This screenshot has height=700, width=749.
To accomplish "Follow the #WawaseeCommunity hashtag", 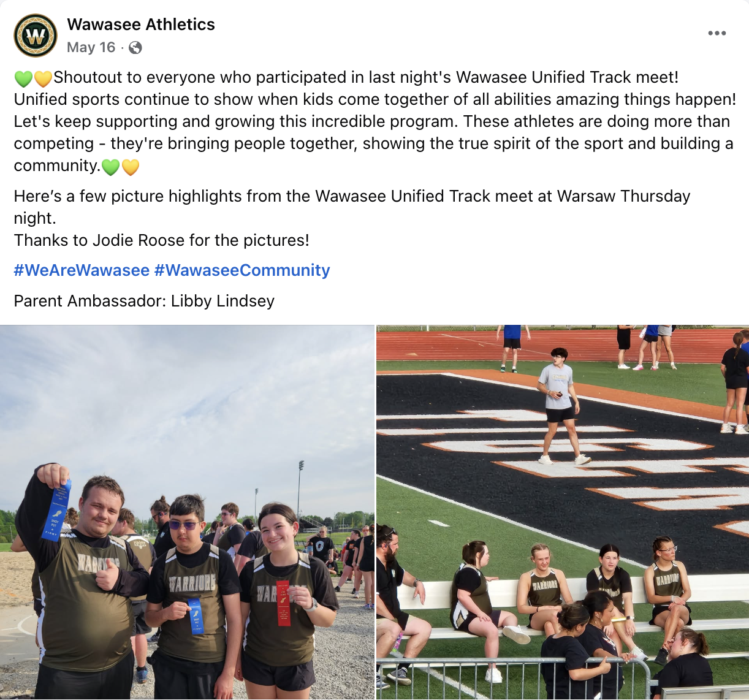I will (242, 270).
